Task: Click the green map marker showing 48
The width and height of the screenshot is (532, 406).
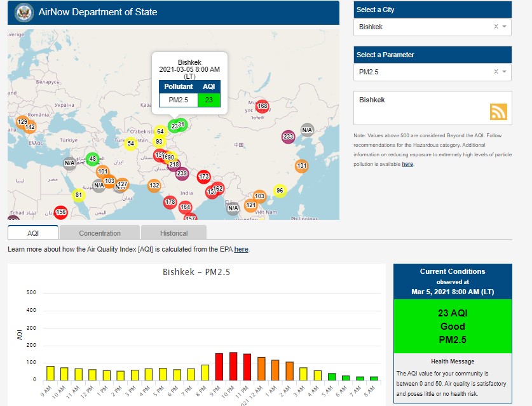Action: (93, 159)
